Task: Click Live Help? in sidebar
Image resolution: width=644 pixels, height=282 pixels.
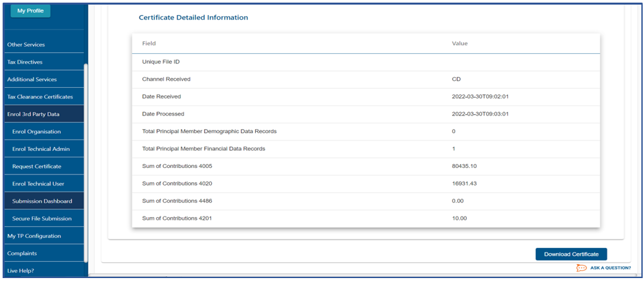Action: (x=20, y=270)
